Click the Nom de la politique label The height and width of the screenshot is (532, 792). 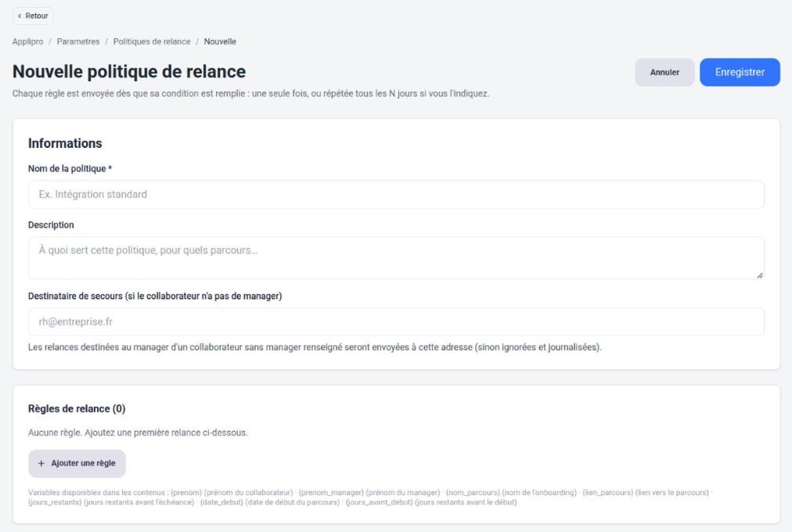pyautogui.click(x=70, y=168)
